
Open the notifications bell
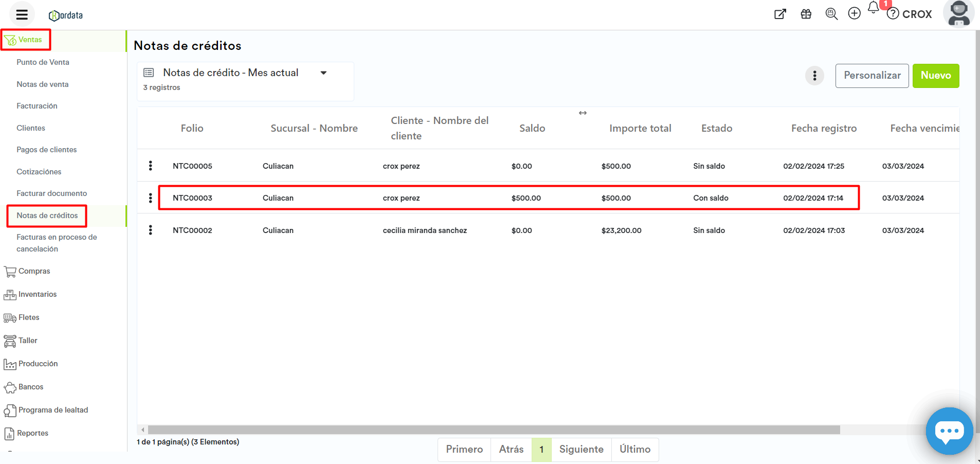pyautogui.click(x=873, y=8)
